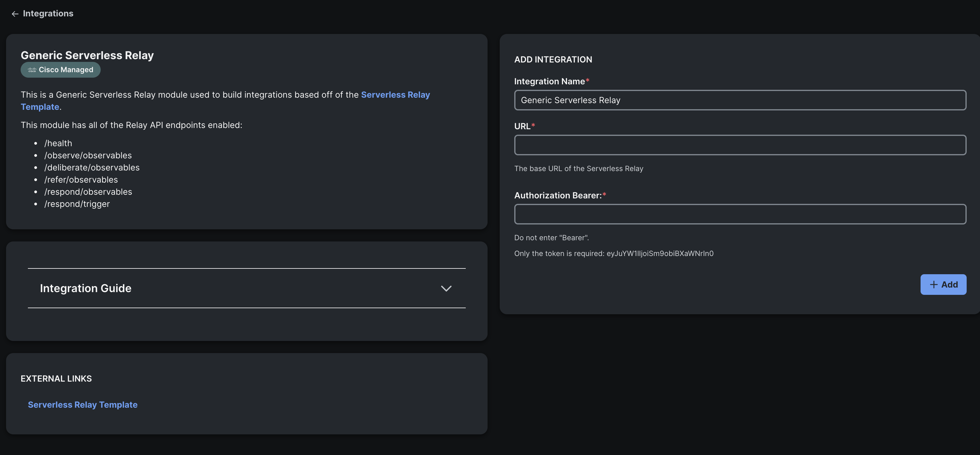Focus the Authorization Bearer input field
This screenshot has width=980, height=455.
coord(740,214)
